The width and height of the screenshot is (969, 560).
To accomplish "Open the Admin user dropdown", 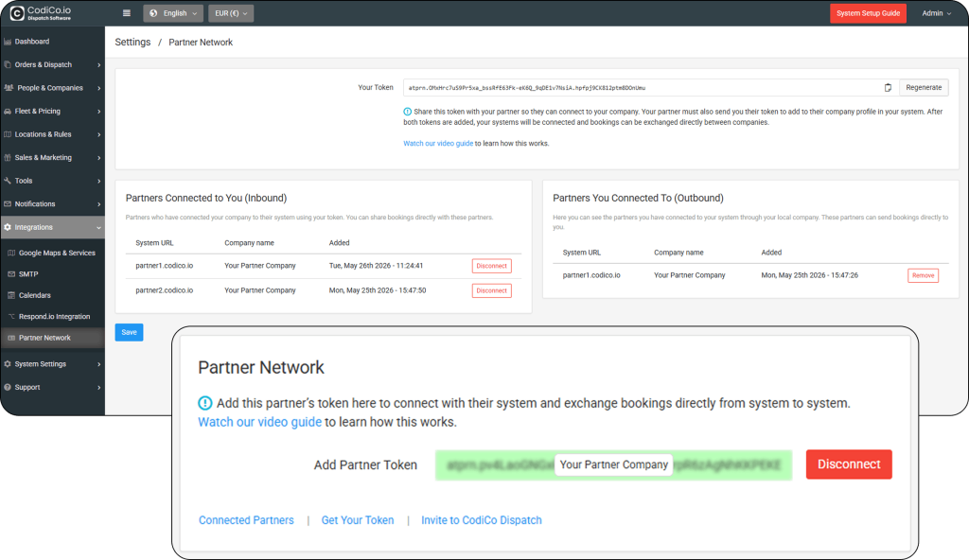I will (x=936, y=13).
